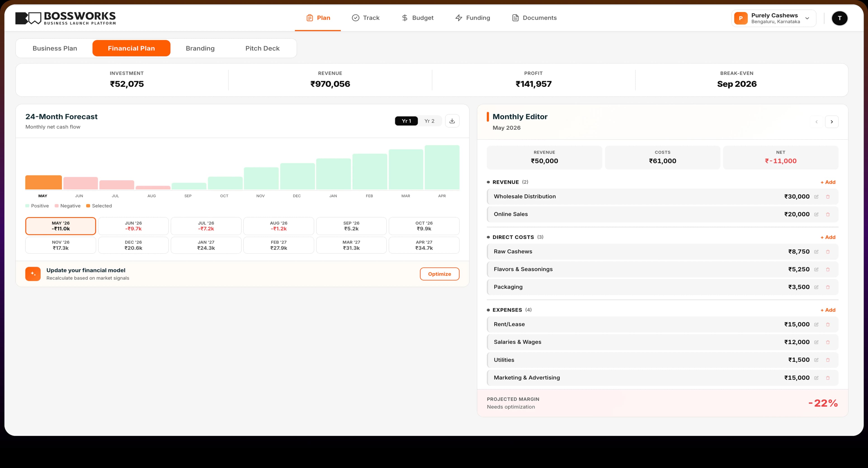
Task: Delete the Salaries & Wages row
Action: 828,342
